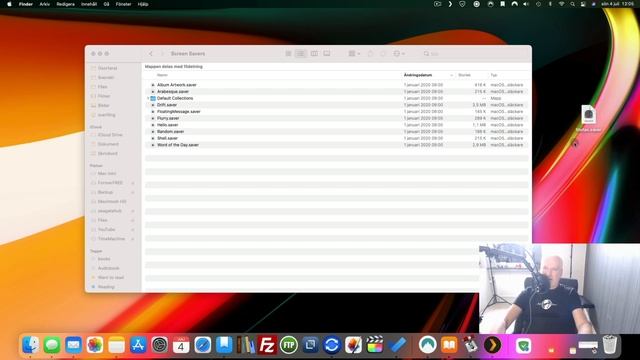Open Final Cut Pro from the Dock

[x=375, y=345]
